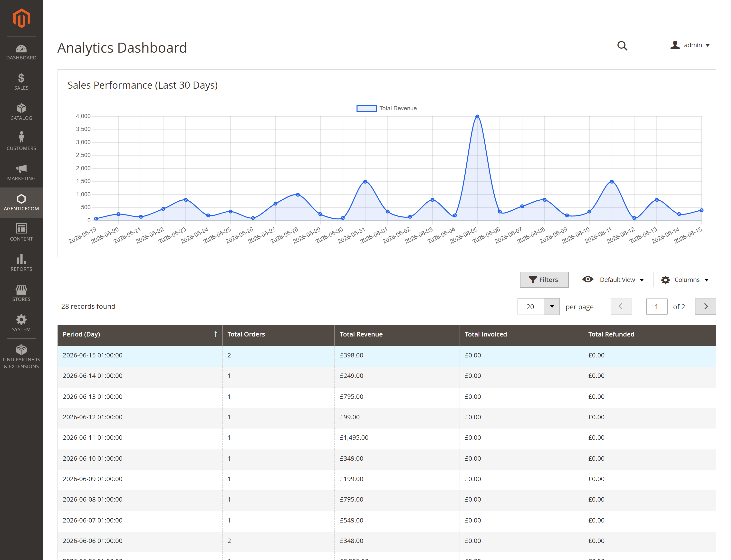Open the System sidebar menu
Screen dimensions: 731x560
tap(21, 323)
